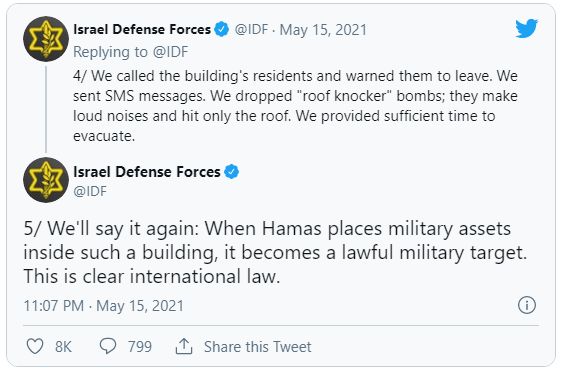Click the verified badge on reply tweet
562x368 pixels.
point(222,29)
